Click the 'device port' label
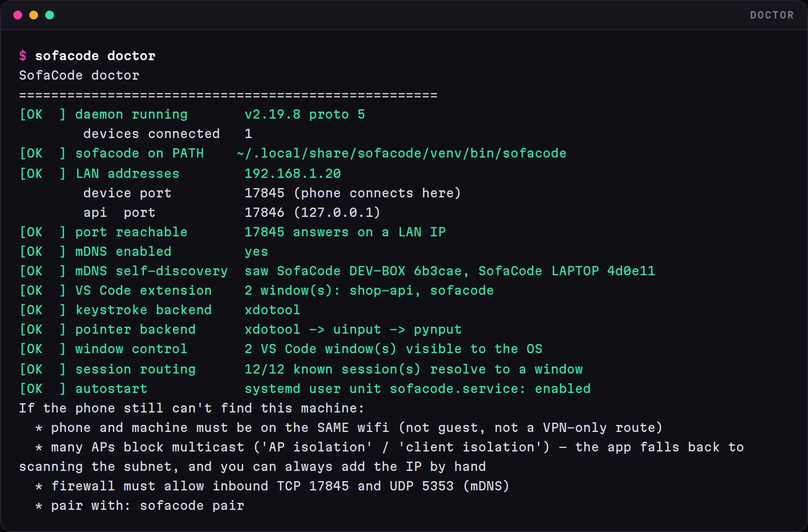Screen dimensions: 808x532 point(128,193)
